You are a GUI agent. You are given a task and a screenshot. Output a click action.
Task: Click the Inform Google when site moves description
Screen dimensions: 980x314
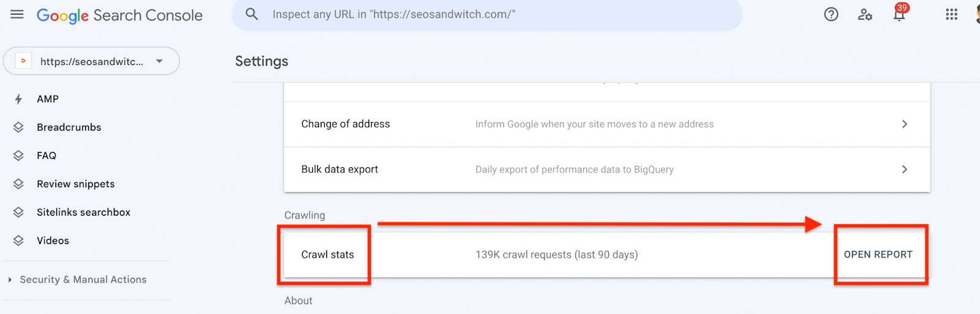595,124
